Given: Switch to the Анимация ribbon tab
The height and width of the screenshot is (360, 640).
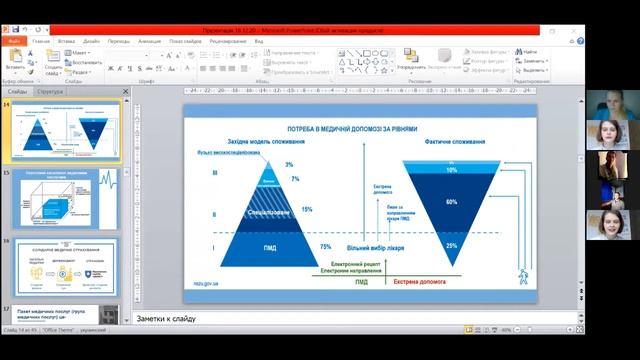Looking at the screenshot, I should (x=149, y=41).
